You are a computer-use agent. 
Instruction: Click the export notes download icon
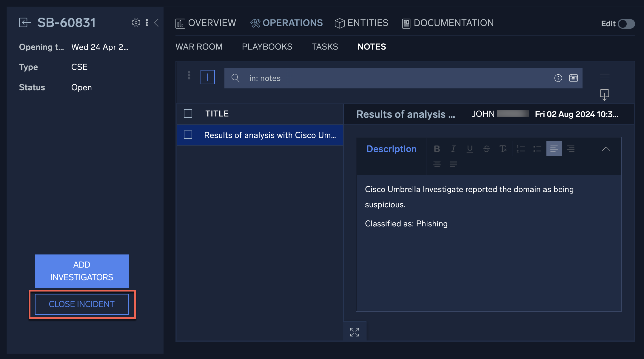pos(604,95)
